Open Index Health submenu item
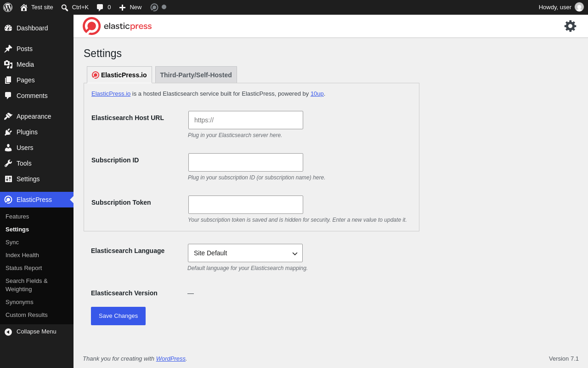Screen dimensions: 588x368 pyautogui.click(x=22, y=255)
